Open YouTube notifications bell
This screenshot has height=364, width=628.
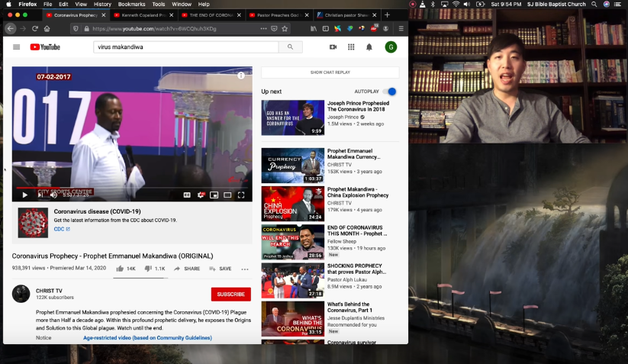click(x=369, y=47)
